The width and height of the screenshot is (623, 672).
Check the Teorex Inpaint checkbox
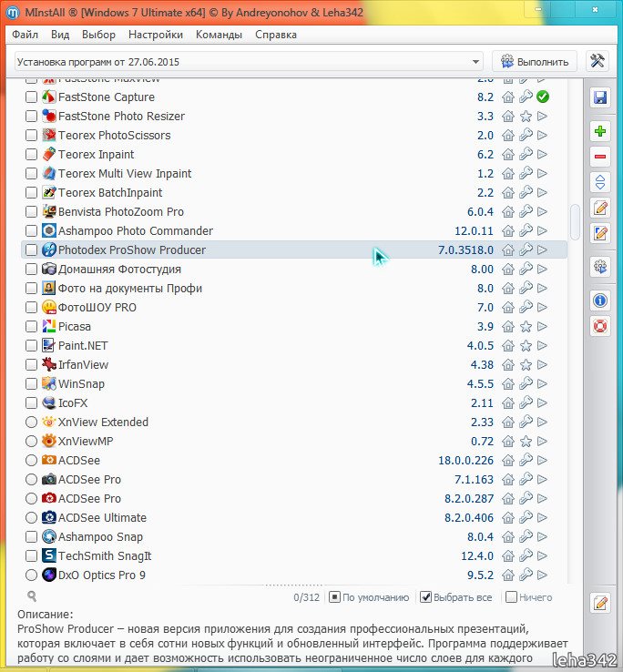tap(31, 154)
